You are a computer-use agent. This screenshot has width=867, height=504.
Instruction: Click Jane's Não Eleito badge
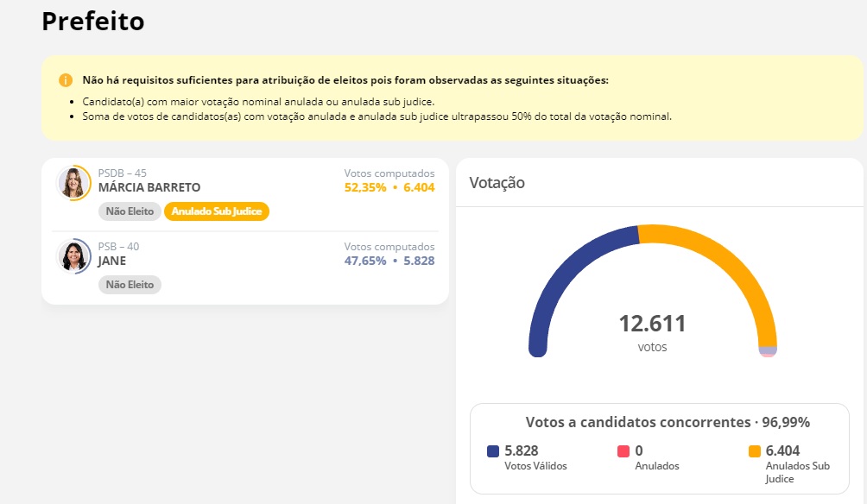tap(130, 285)
